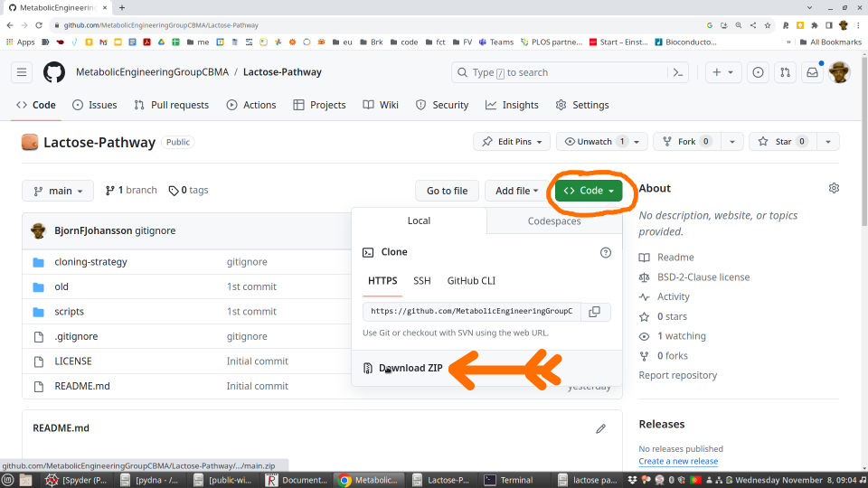Expand the main branch dropdown
Screen dimensions: 868x488
click(x=58, y=191)
